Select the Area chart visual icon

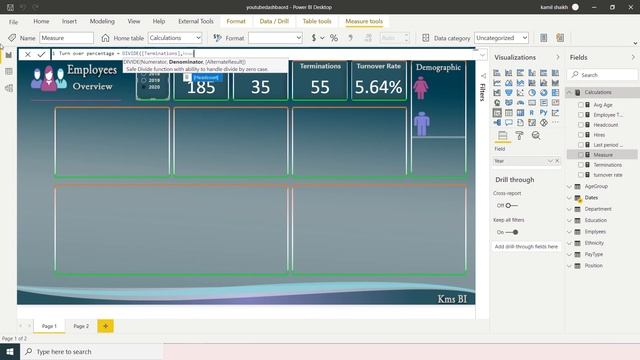pos(509,83)
